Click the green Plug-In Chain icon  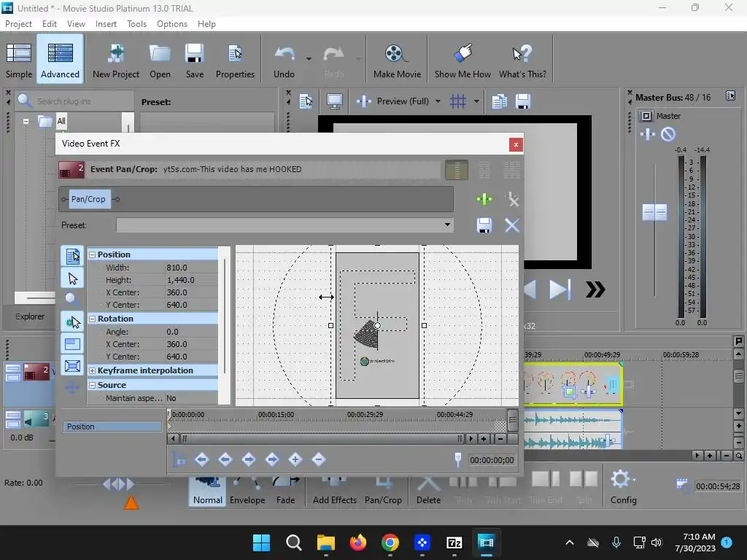[484, 199]
